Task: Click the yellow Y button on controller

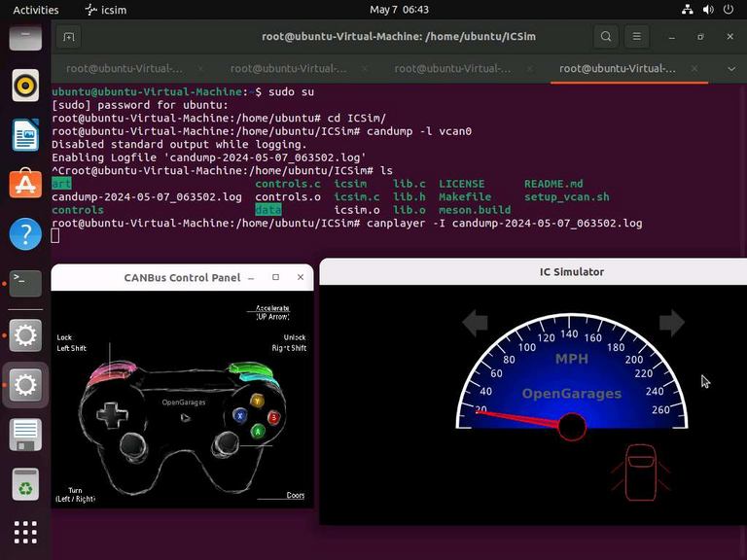Action: point(257,401)
